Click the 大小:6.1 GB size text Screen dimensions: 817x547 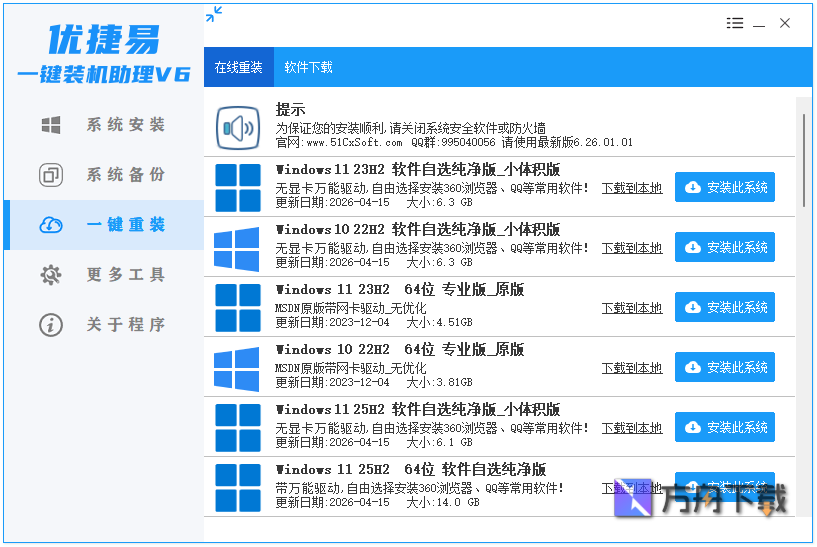click(439, 442)
